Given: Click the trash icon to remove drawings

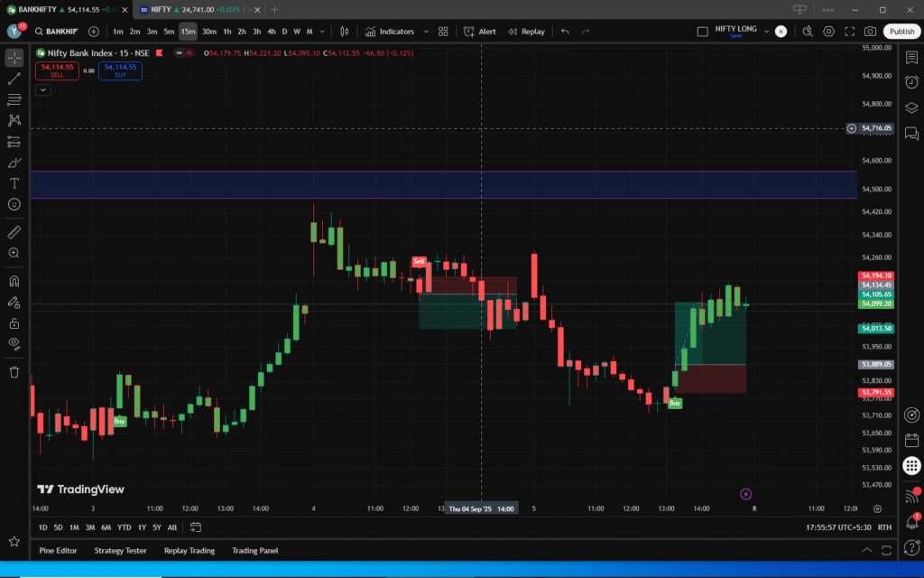Looking at the screenshot, I should [x=14, y=371].
